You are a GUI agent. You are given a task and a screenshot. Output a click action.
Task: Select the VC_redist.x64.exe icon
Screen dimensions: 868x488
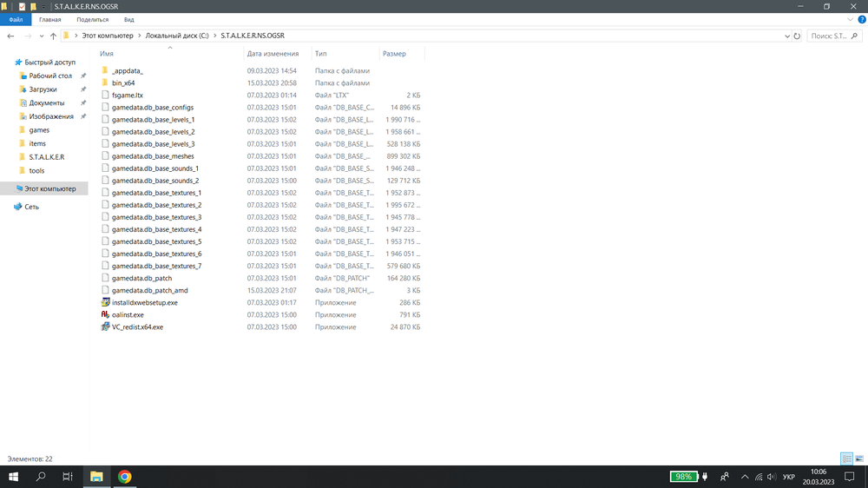105,326
